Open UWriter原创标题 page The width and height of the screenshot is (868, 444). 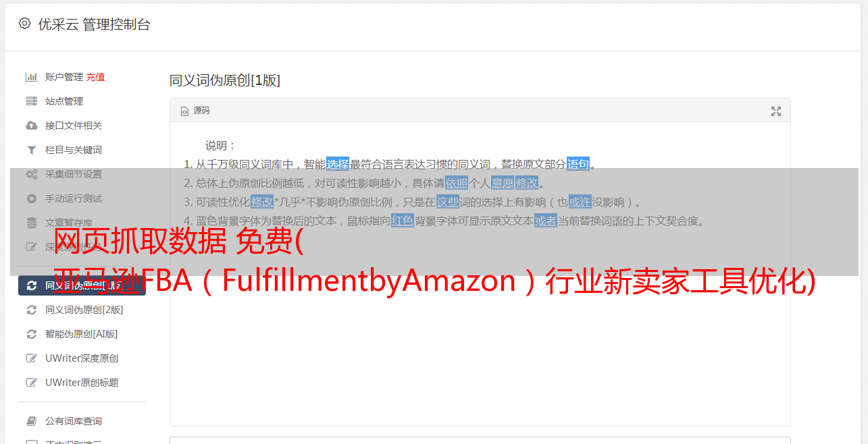(82, 383)
